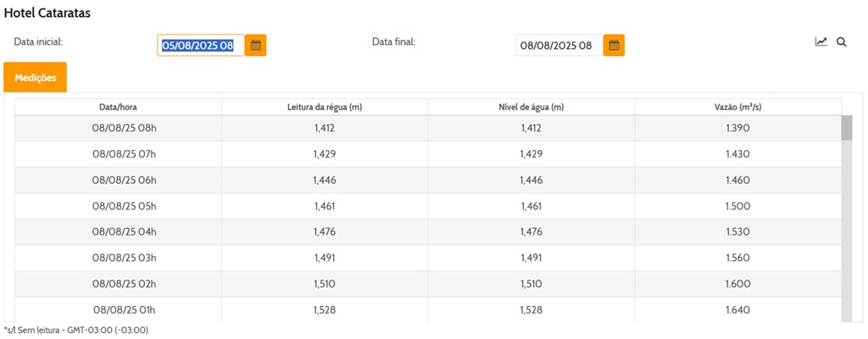The height and width of the screenshot is (339, 868).
Task: Focus the Data inicial date field
Action: tap(201, 45)
